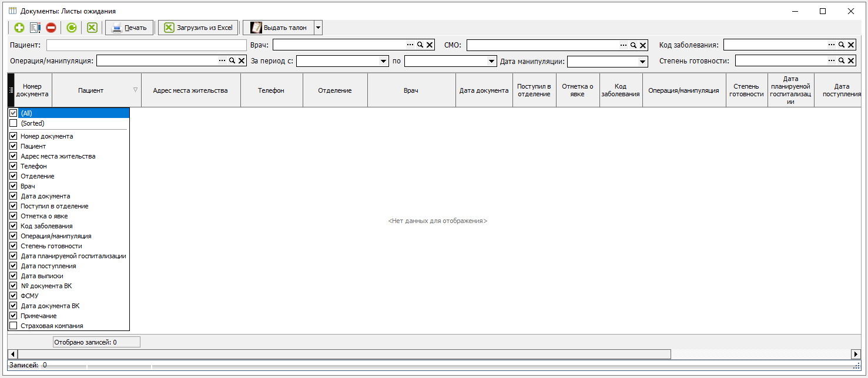Enable the Страховая компания column checkbox
Image resolution: width=868 pixels, height=378 pixels.
14,326
